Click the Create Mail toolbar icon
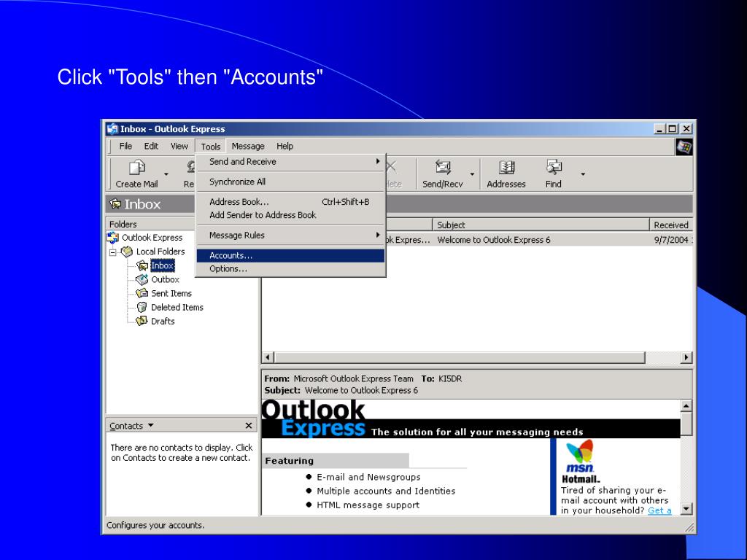This screenshot has height=560, width=747. click(x=136, y=168)
